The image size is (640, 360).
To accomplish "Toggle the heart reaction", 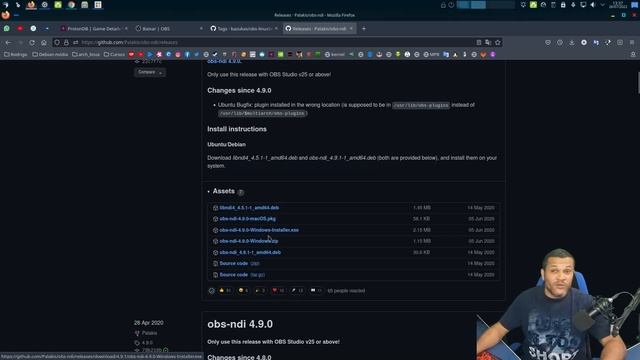I will click(278, 291).
